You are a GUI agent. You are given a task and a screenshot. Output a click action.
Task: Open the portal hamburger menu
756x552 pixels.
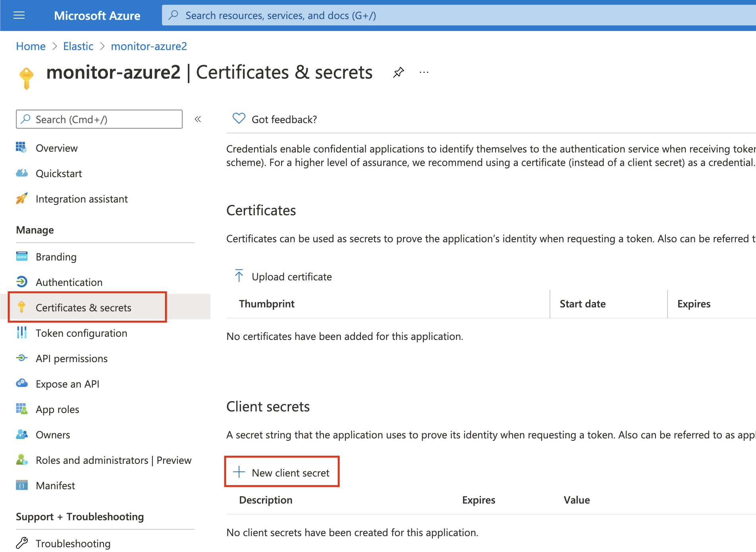pyautogui.click(x=19, y=15)
